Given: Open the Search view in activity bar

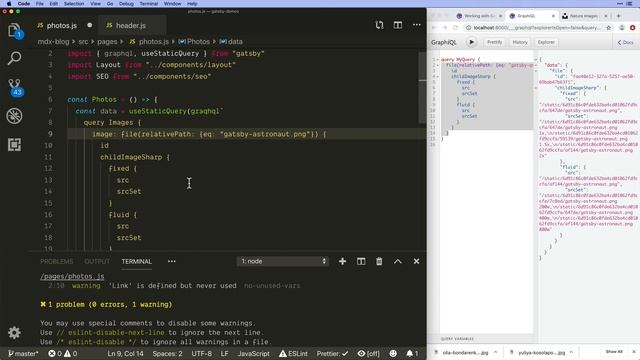Looking at the screenshot, I should coord(14,58).
